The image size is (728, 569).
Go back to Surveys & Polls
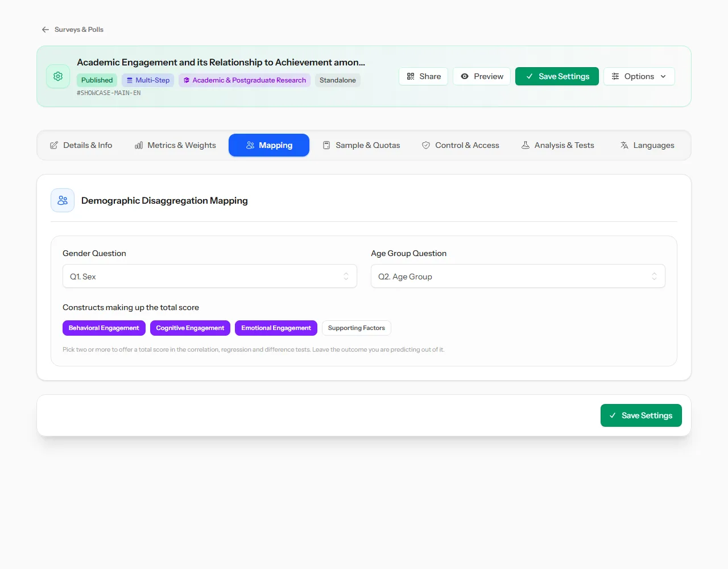pyautogui.click(x=72, y=30)
